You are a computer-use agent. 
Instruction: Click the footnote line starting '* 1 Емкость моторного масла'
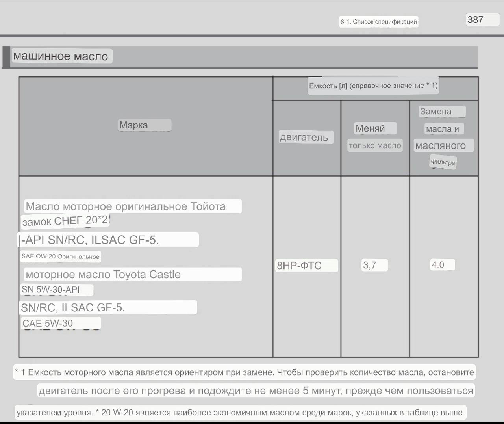(245, 372)
